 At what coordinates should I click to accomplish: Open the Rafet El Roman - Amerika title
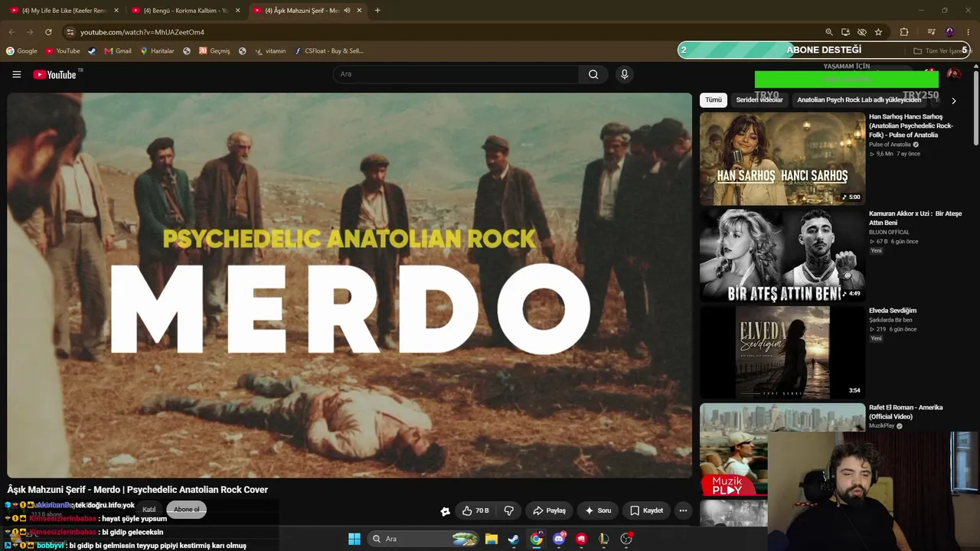pos(906,412)
